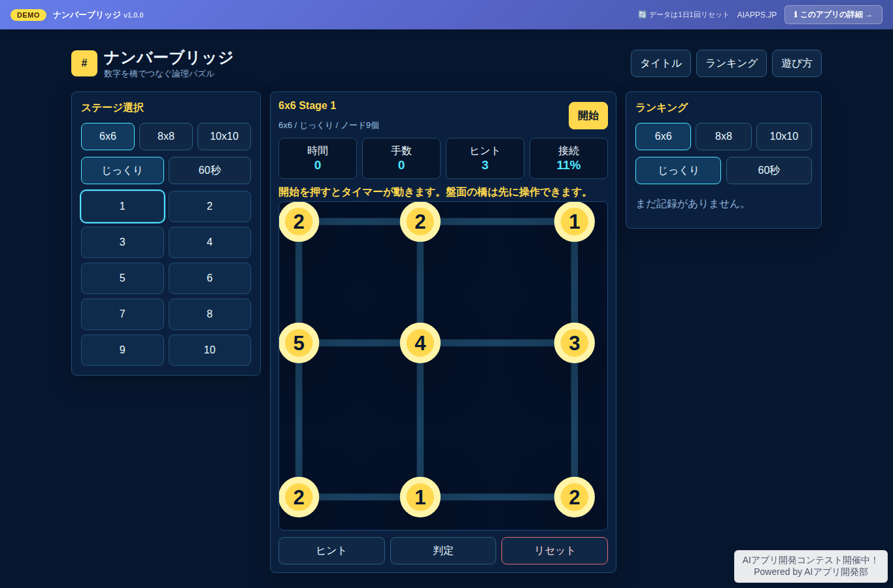The height and width of the screenshot is (588, 893).
Task: Click bridge between top-right 1 and node 3
Action: coord(575,282)
